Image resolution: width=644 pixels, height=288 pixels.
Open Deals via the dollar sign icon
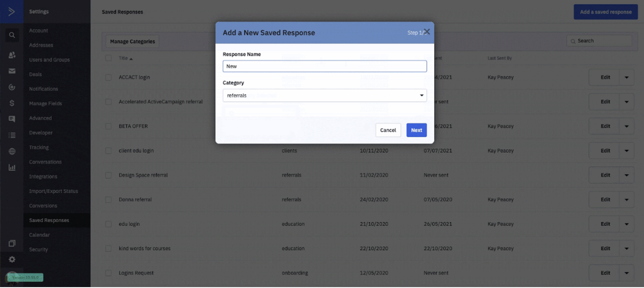click(x=12, y=103)
